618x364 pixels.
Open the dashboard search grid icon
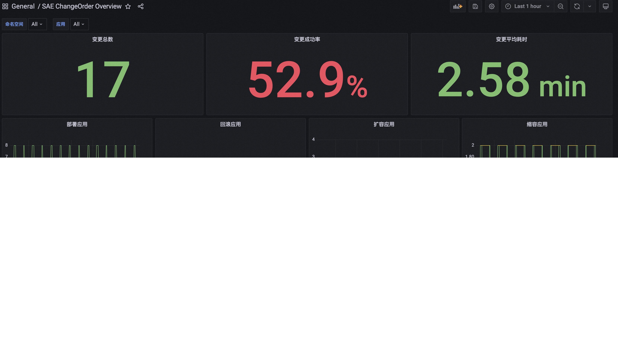point(5,6)
